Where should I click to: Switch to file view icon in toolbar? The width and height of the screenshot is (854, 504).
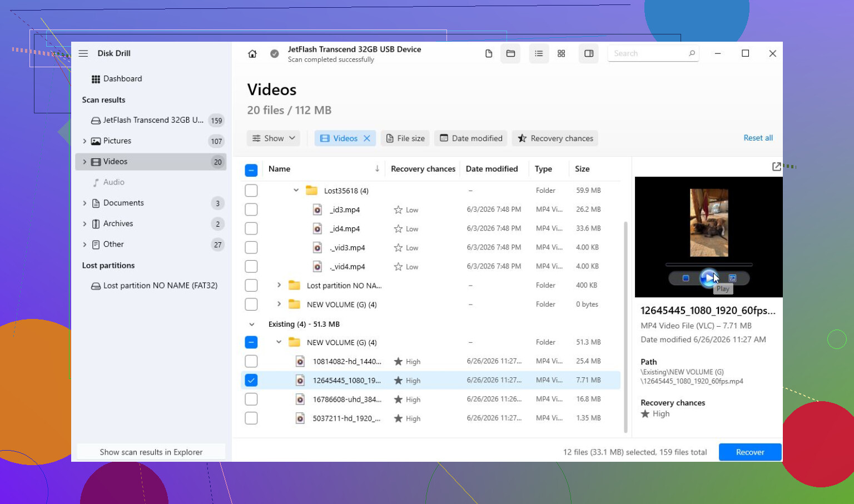click(x=489, y=53)
